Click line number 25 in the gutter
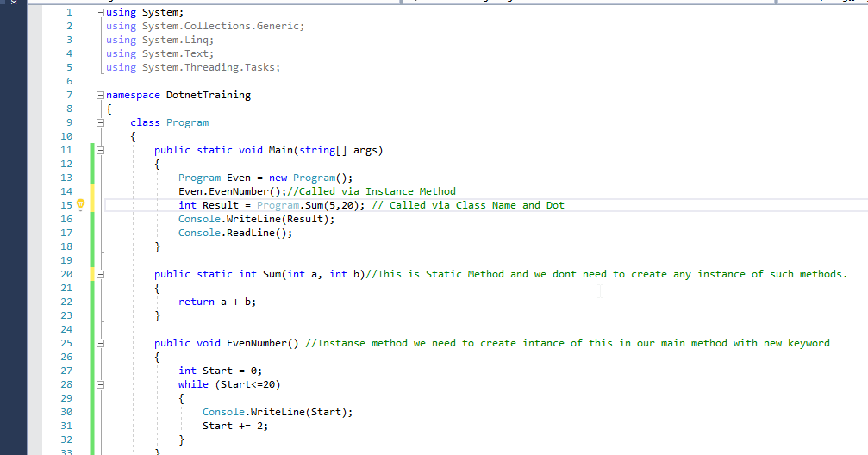 pyautogui.click(x=66, y=343)
